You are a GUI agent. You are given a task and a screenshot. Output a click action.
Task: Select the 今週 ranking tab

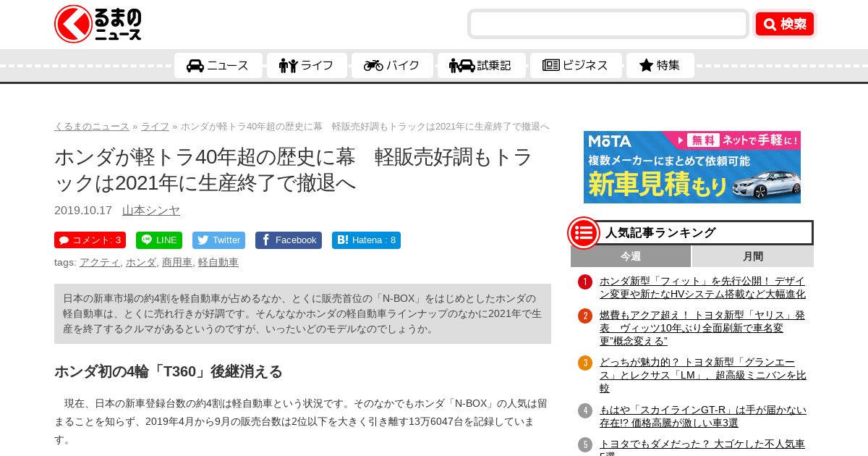(x=631, y=256)
